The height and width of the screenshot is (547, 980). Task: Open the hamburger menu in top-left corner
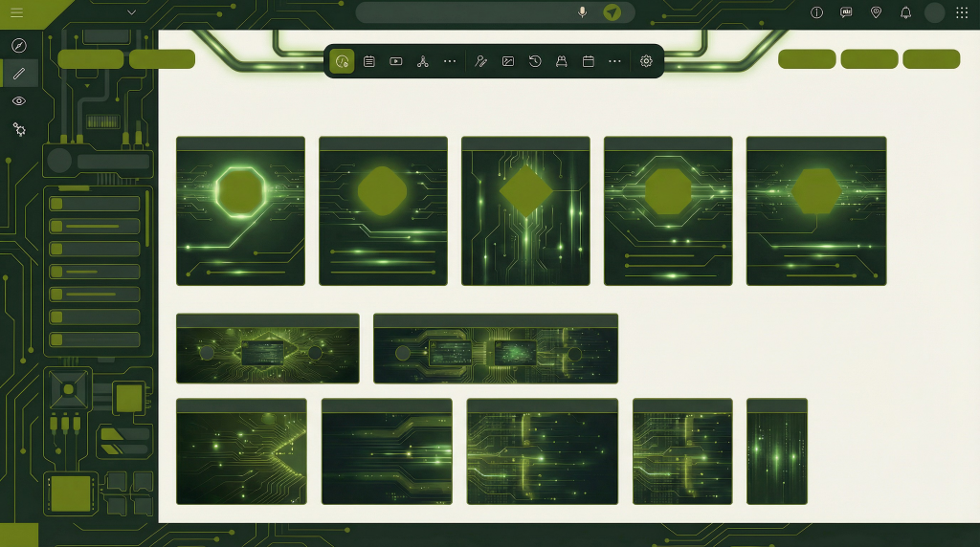[16, 12]
